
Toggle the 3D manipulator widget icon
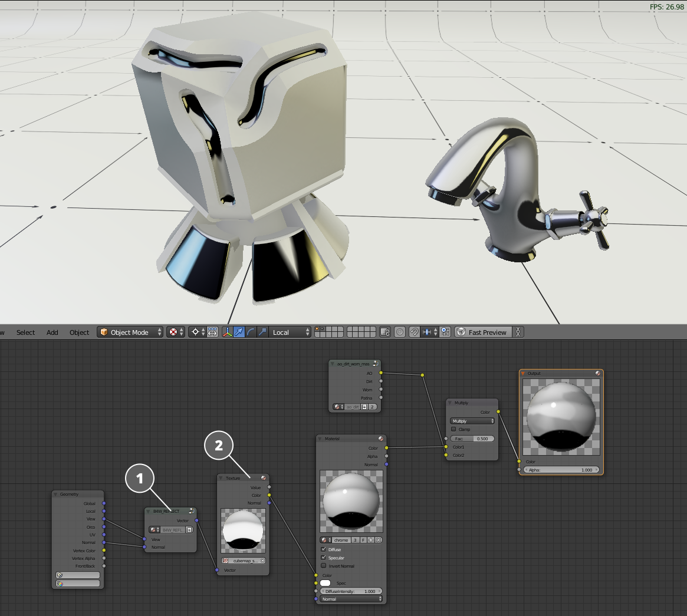coord(228,332)
